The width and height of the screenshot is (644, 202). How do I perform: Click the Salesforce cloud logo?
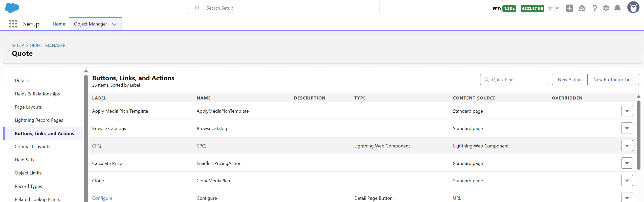point(12,8)
